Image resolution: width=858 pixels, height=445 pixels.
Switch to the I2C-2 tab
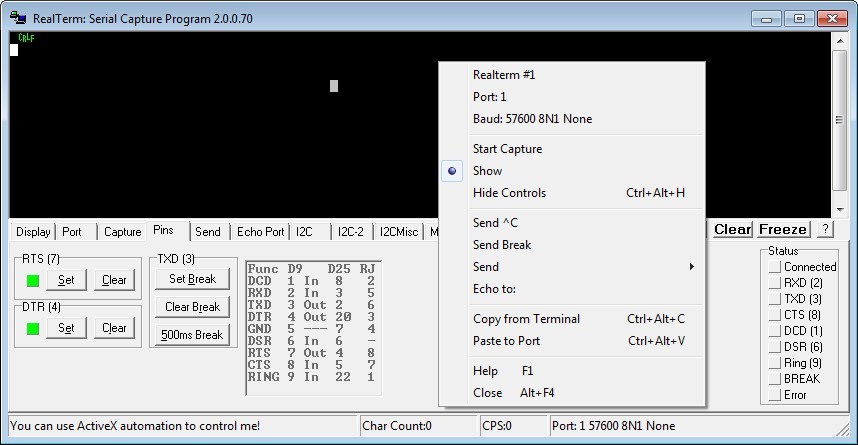[x=352, y=232]
